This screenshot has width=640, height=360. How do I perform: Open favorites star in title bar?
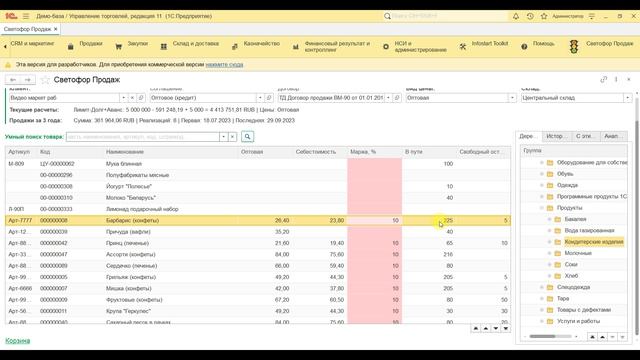click(544, 16)
